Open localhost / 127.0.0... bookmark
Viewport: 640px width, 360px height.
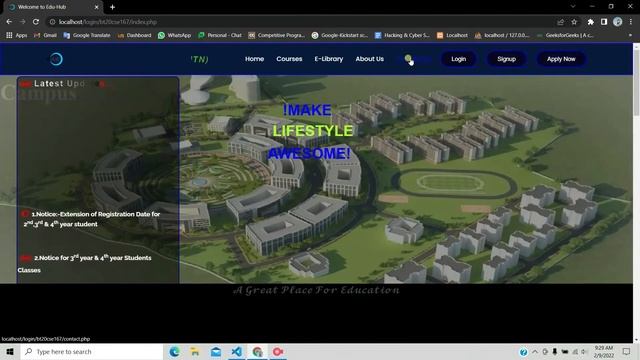tap(502, 36)
